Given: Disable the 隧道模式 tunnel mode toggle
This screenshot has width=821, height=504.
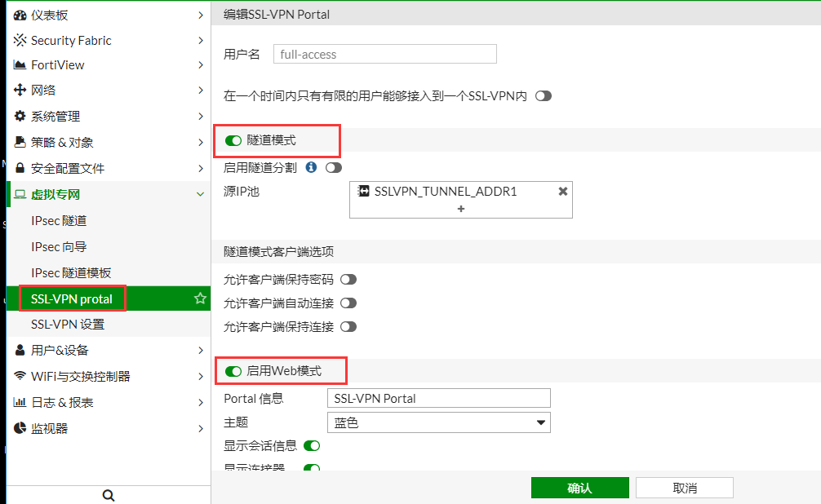Looking at the screenshot, I should pyautogui.click(x=233, y=140).
